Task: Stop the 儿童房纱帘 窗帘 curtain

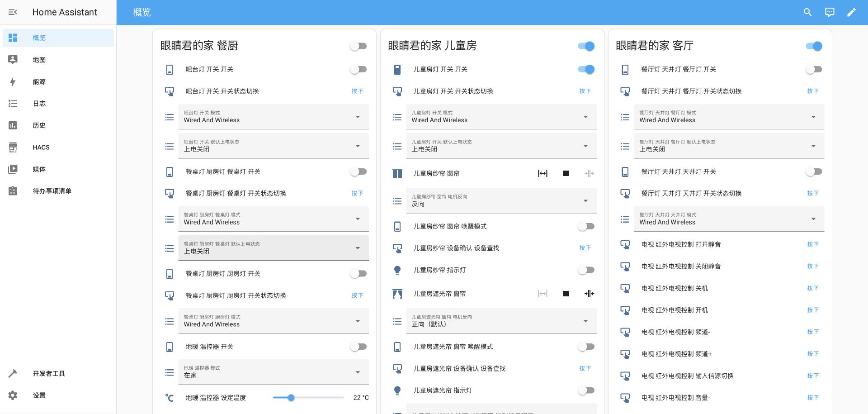Action: click(566, 173)
